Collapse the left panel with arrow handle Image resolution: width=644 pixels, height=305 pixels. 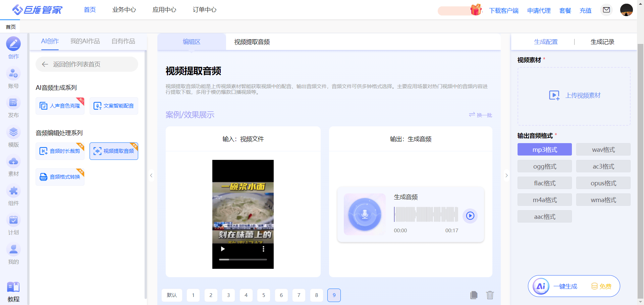coord(151,175)
